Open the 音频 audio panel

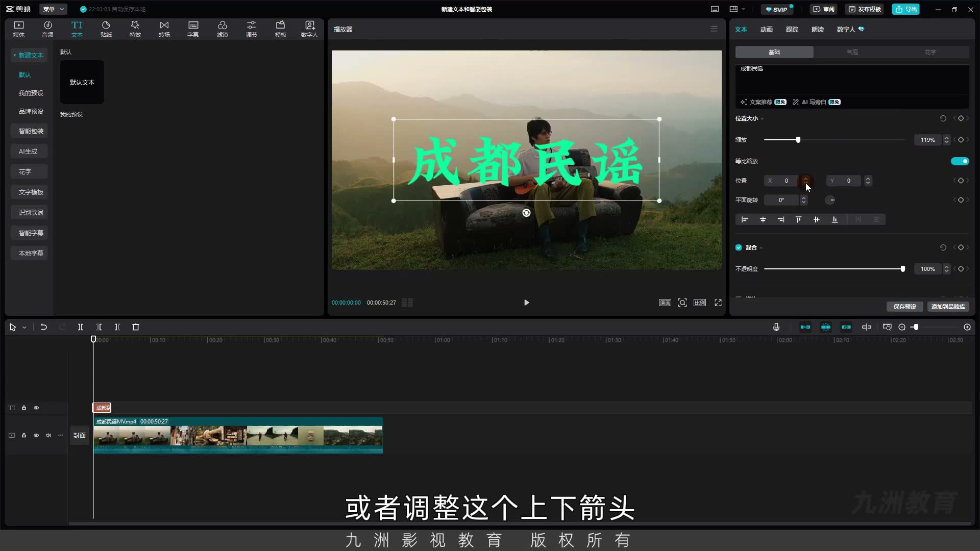(47, 29)
